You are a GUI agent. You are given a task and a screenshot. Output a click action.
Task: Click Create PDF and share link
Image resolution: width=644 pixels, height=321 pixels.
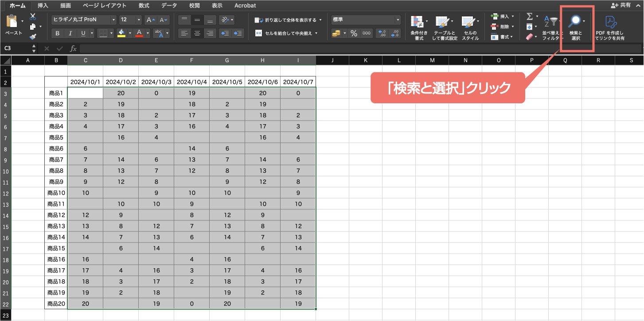point(610,28)
